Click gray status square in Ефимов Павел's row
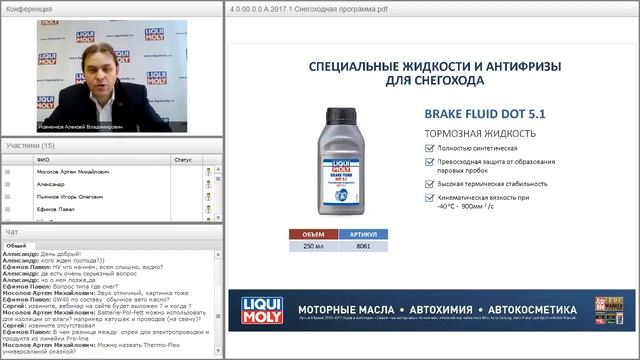Image resolution: width=640 pixels, height=360 pixels. click(7, 209)
